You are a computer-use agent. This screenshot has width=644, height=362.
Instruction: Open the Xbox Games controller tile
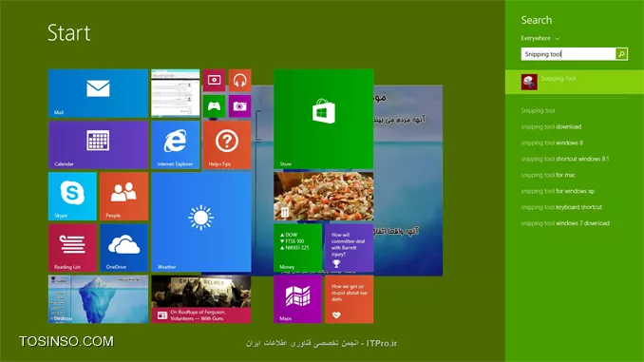pos(214,106)
